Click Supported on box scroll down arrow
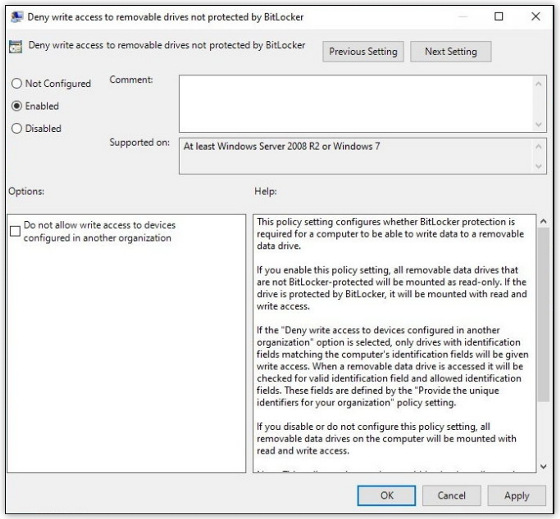 pyautogui.click(x=539, y=166)
